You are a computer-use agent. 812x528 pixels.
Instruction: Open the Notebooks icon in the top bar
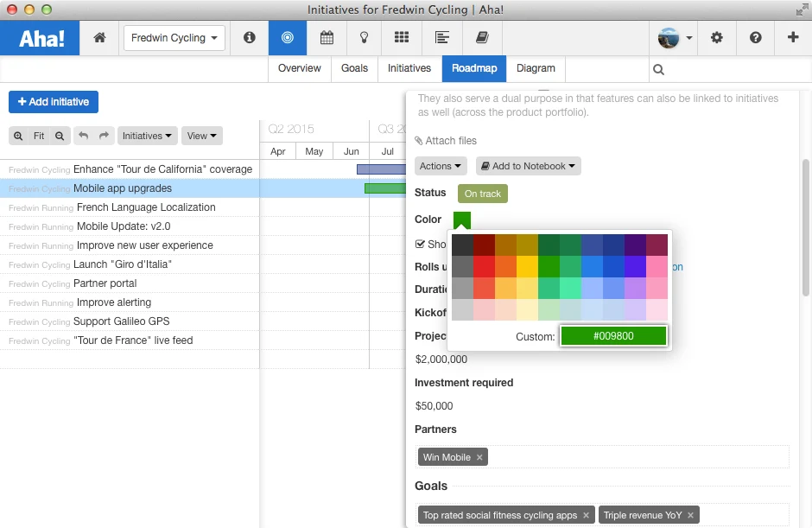click(x=482, y=37)
